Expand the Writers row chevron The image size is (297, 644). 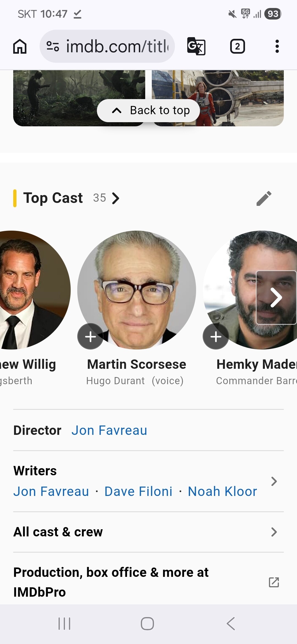pos(274,481)
